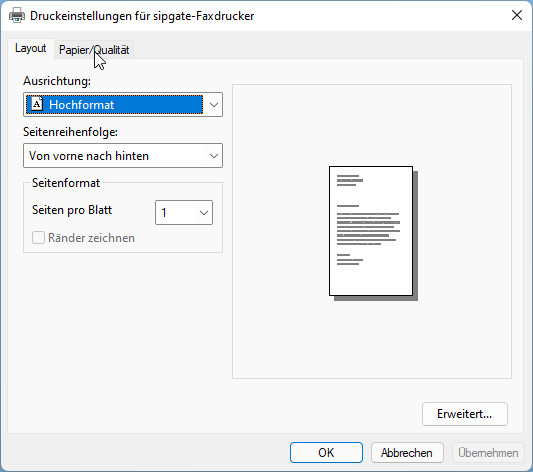Click the Ränder zeichnen label text

pyautogui.click(x=91, y=238)
